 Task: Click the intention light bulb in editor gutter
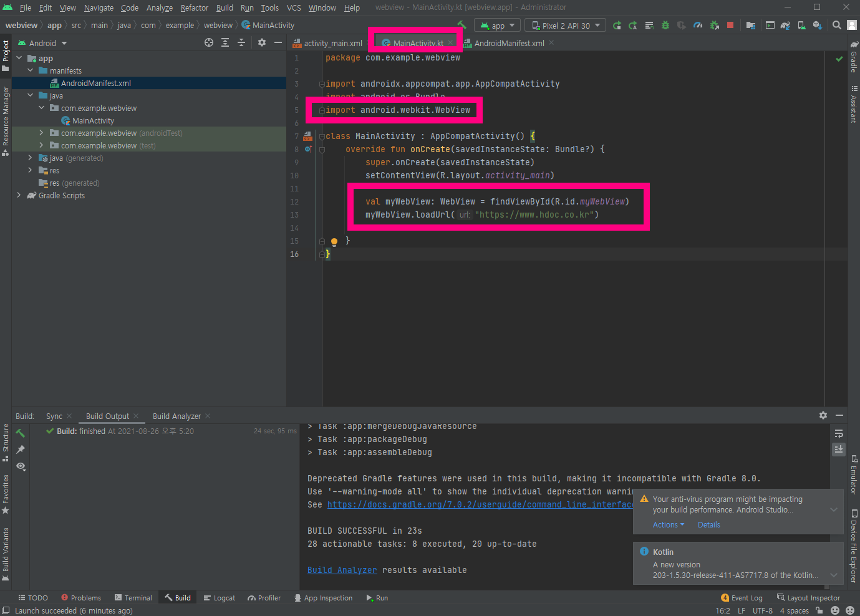tap(334, 241)
